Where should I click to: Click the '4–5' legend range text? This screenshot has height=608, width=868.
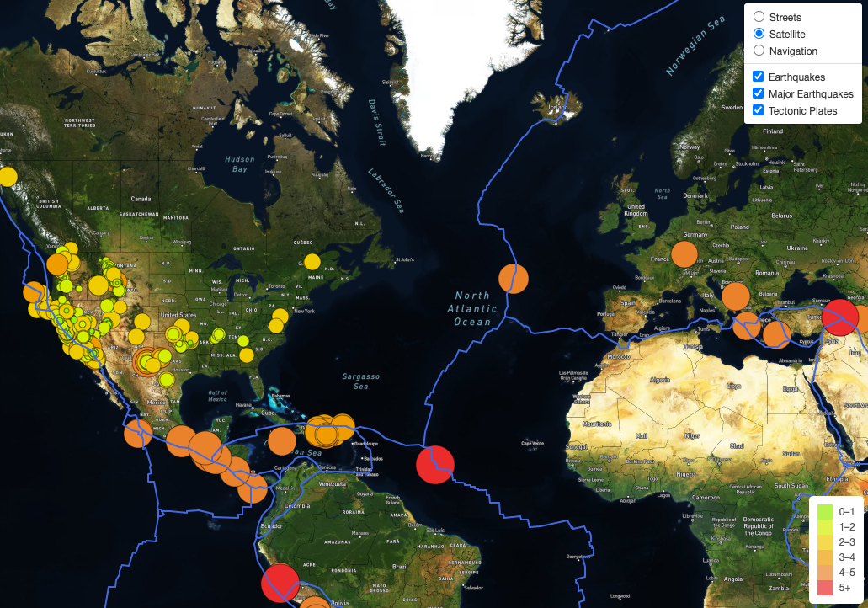(x=846, y=573)
